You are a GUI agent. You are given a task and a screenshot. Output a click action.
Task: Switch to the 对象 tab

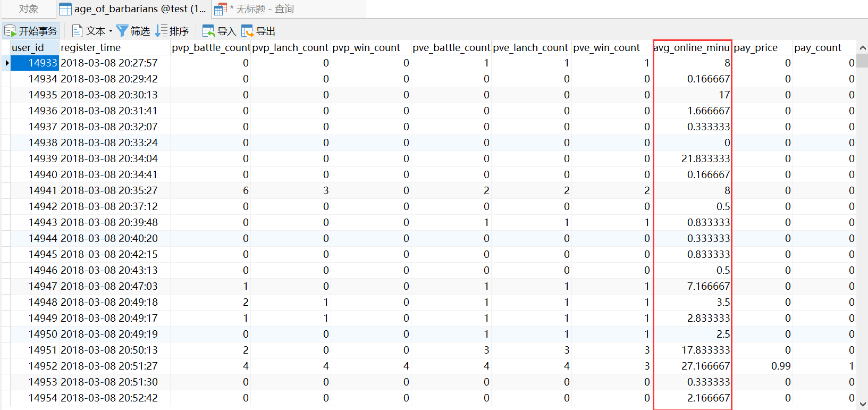(28, 9)
